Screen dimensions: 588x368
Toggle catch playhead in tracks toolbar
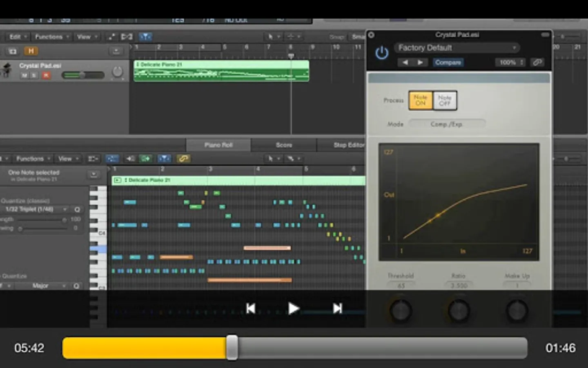coord(145,37)
